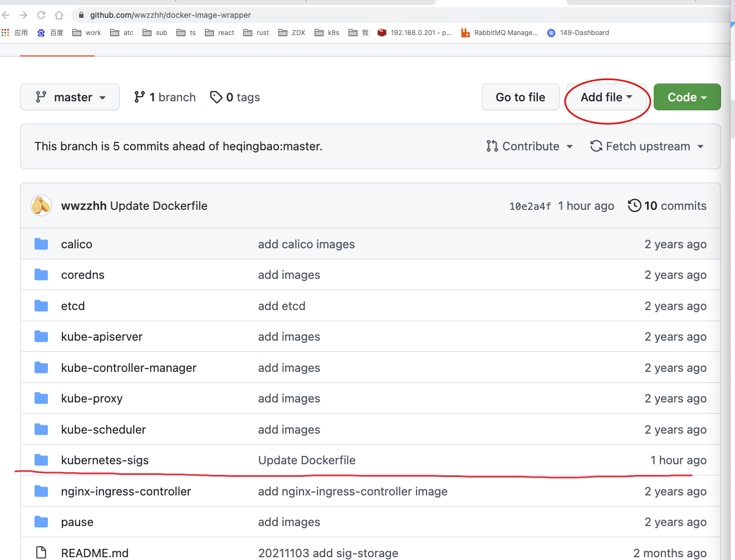Image resolution: width=735 pixels, height=560 pixels.
Task: Open the 'add etcd' commit message
Action: tap(282, 306)
